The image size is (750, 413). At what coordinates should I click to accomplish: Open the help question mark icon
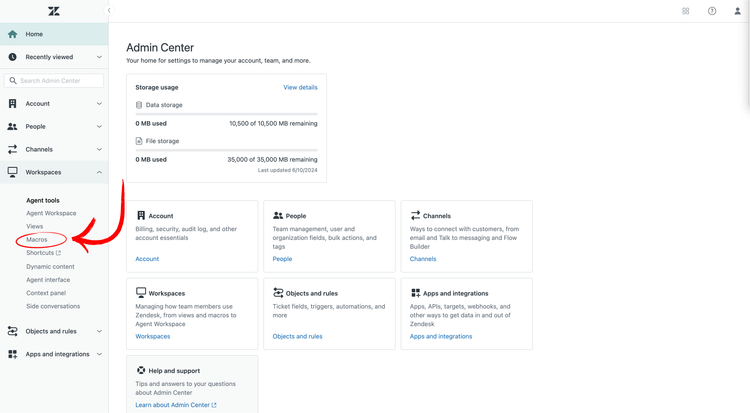click(712, 11)
